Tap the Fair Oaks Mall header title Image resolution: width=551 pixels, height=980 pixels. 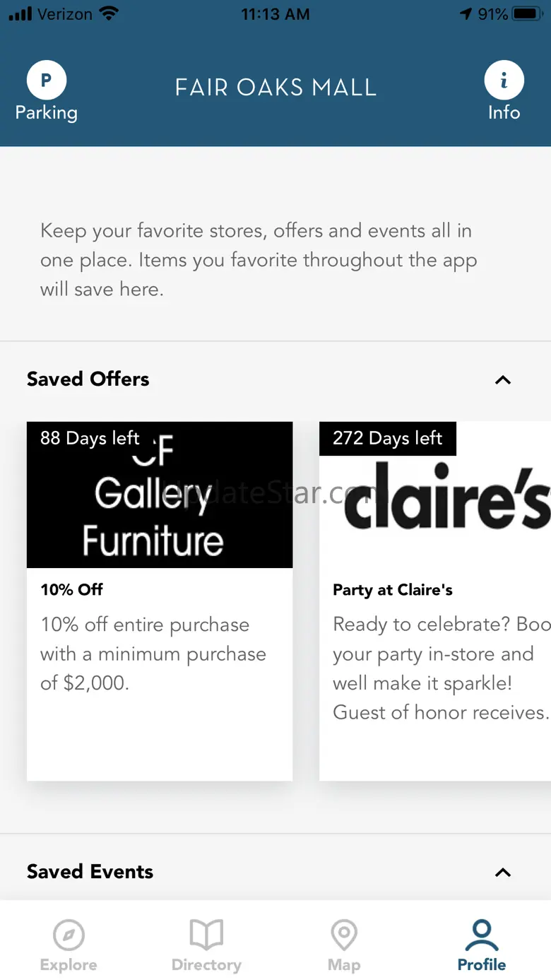click(275, 88)
